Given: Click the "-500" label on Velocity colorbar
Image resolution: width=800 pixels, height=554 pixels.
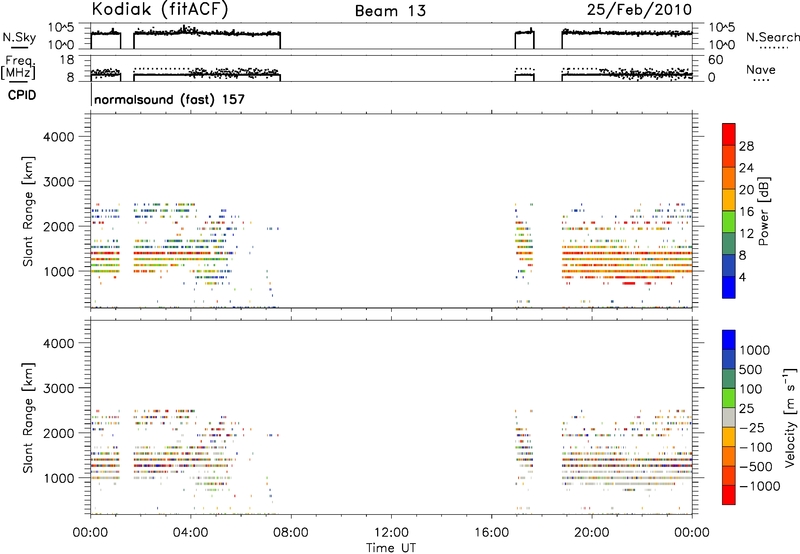Looking at the screenshot, I should [756, 467].
